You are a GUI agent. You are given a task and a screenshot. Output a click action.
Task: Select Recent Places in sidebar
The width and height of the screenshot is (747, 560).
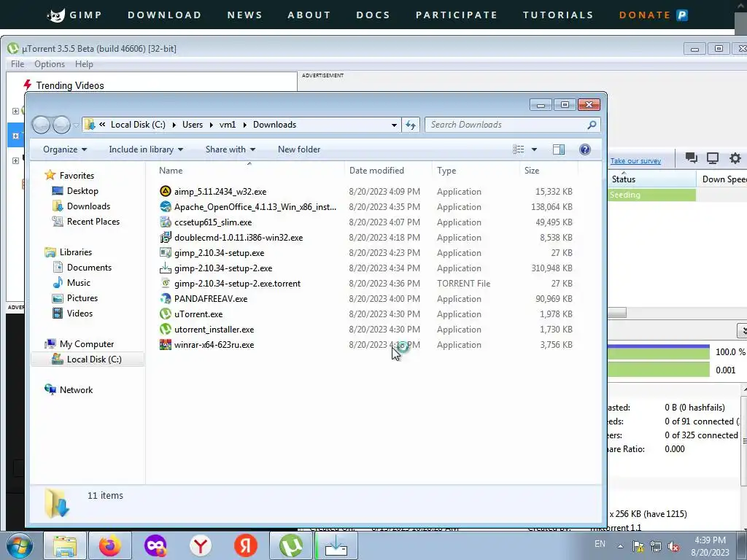(93, 222)
